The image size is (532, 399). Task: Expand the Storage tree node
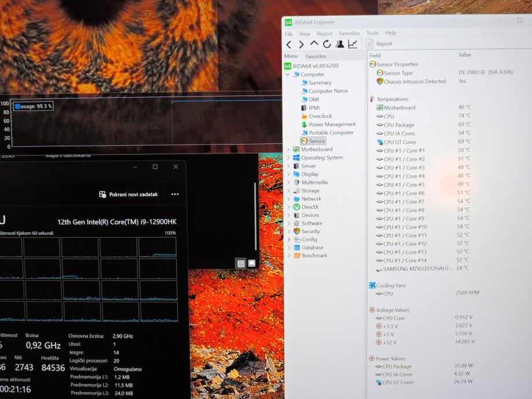[289, 191]
